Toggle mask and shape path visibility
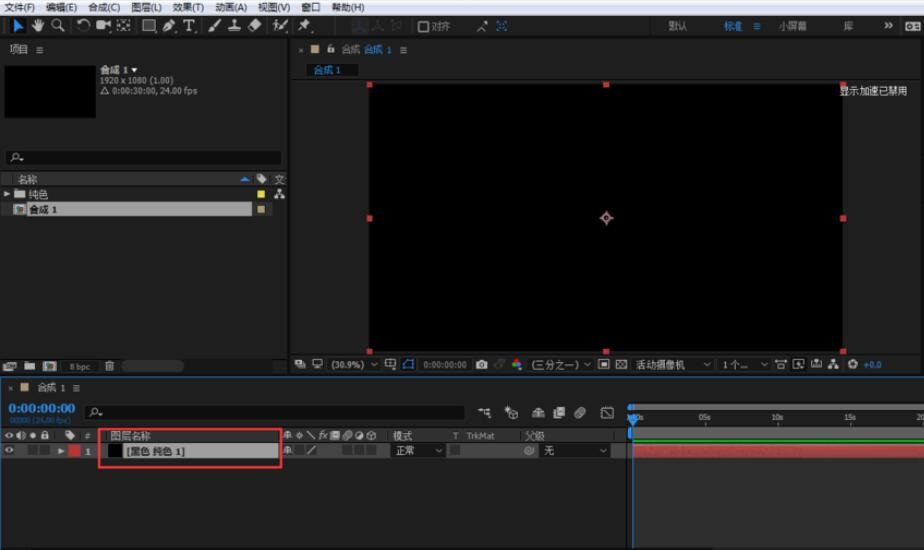This screenshot has height=550, width=924. (408, 364)
